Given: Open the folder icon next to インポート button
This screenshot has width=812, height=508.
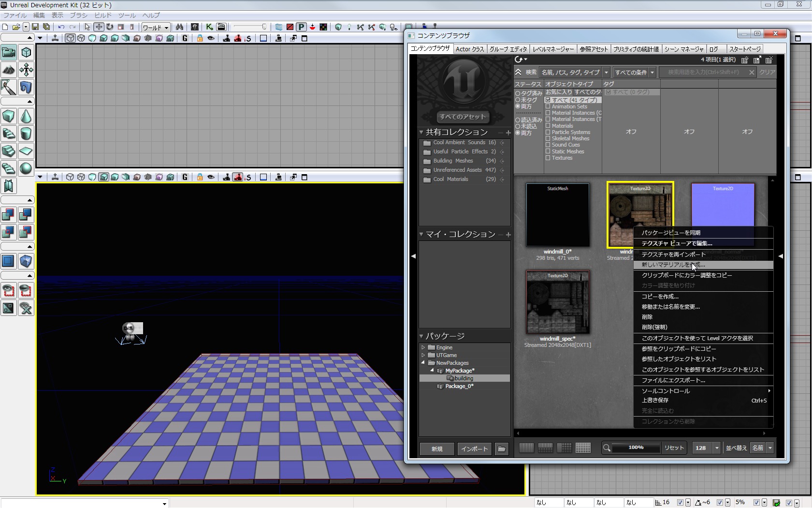Looking at the screenshot, I should click(502, 449).
